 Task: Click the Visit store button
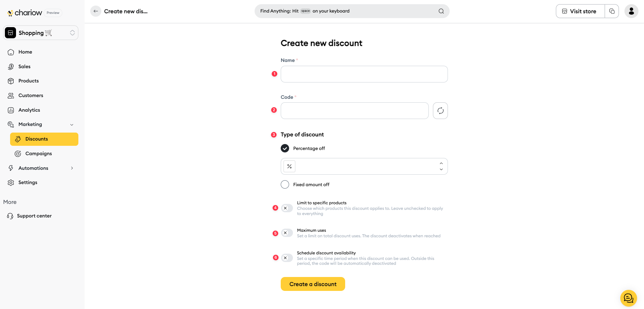(580, 11)
